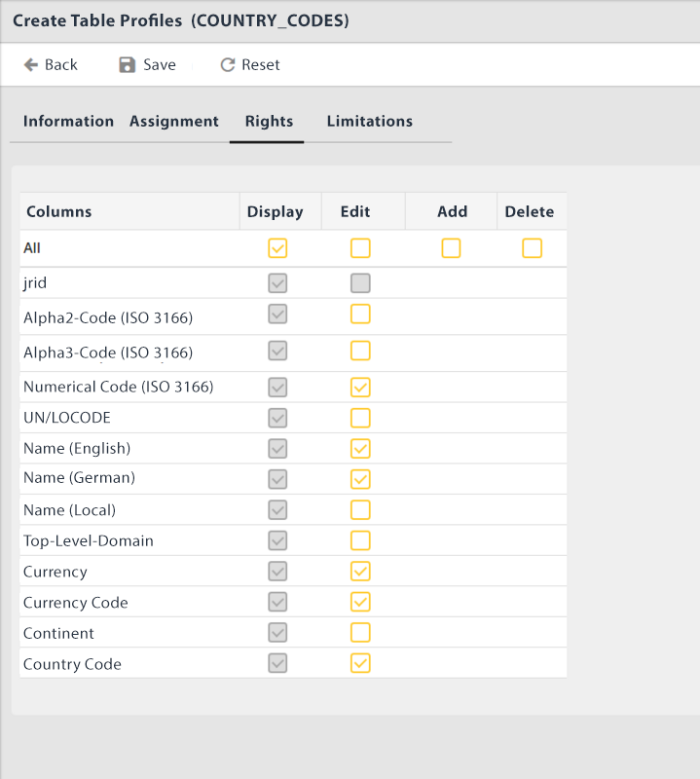Uncheck Edit for Numerical Code (ISO 3166)
The image size is (700, 779).
[360, 387]
